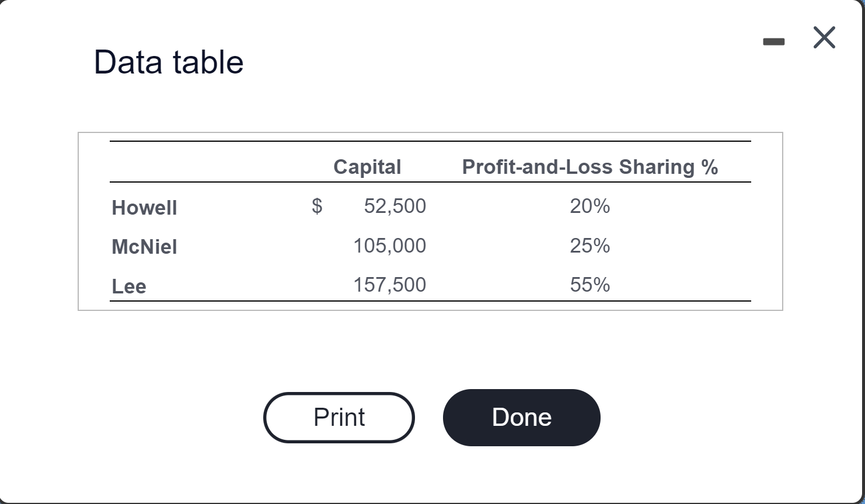
Task: Select McNiel's 25% sharing value
Action: click(x=590, y=246)
